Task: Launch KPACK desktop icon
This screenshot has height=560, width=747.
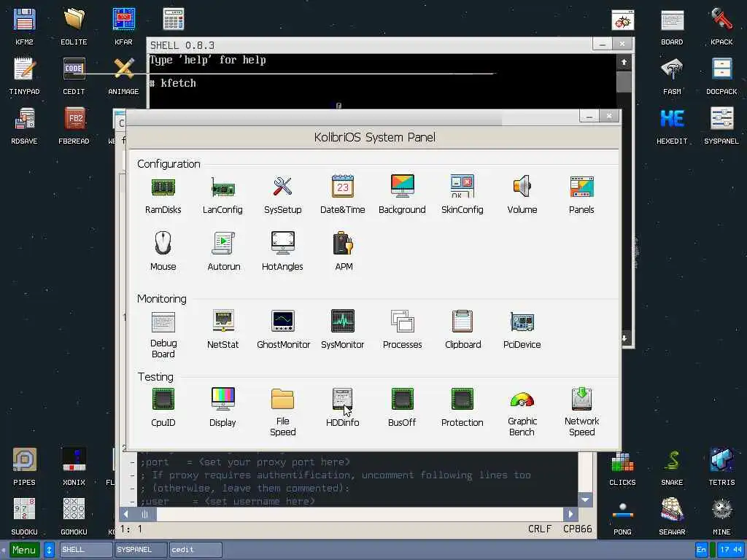Action: click(721, 27)
